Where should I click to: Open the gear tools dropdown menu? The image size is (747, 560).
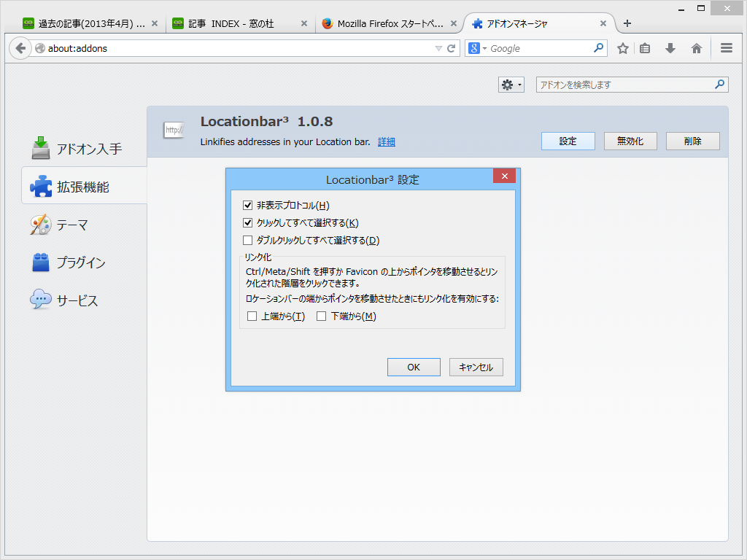click(x=511, y=84)
